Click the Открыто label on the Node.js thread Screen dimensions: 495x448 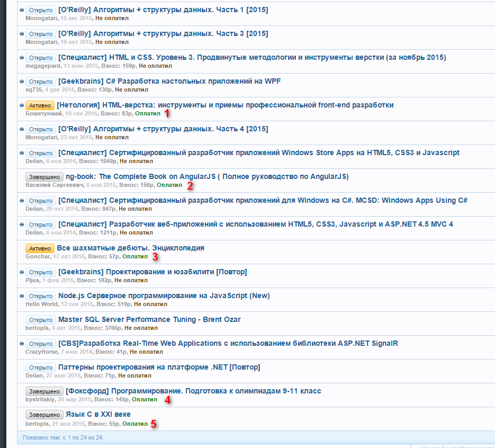(x=41, y=296)
